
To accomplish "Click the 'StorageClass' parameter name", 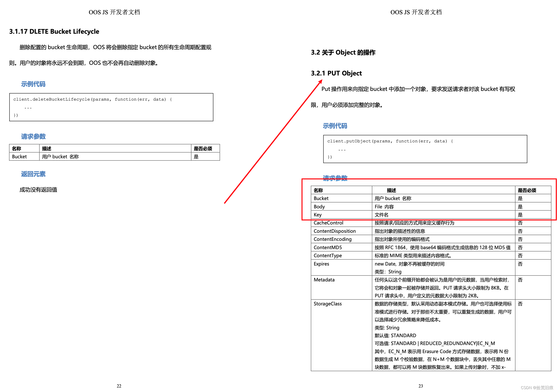I will (328, 304).
